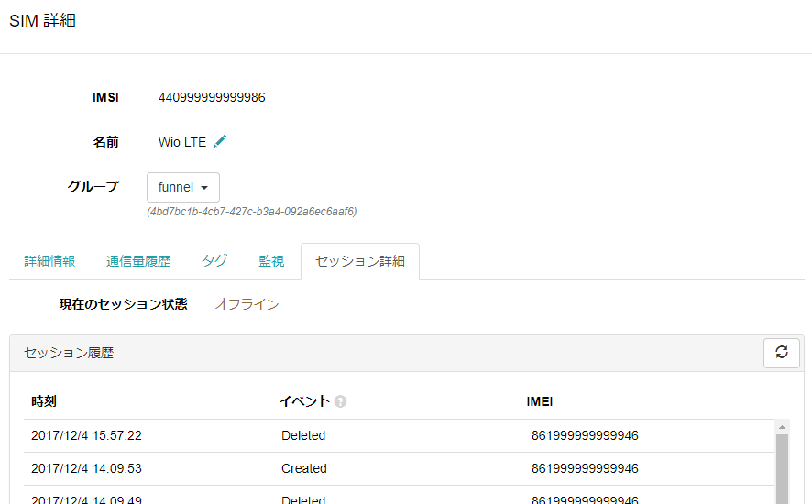Click the group ID 4bd7bc1b-4cb7-427c-b3a4-092a6ec6aaf6
812x504 pixels.
tap(252, 212)
